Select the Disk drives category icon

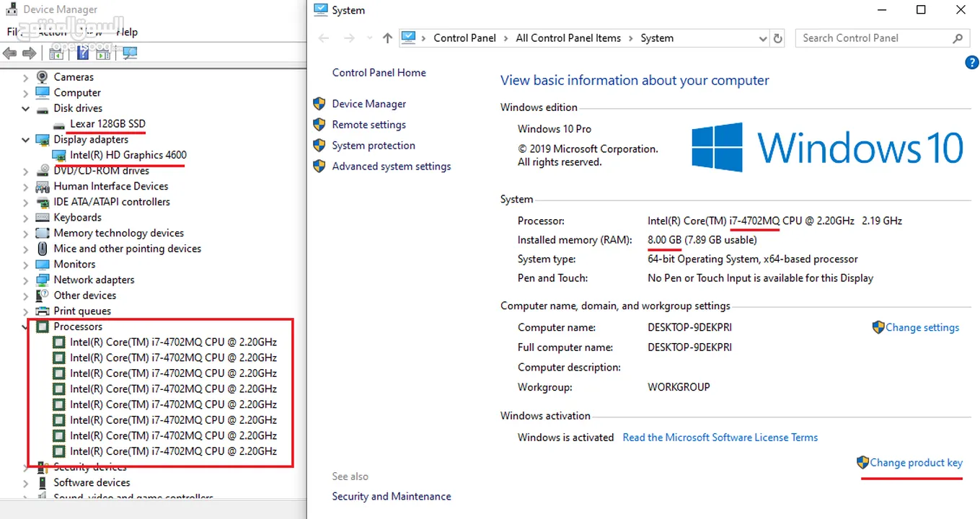[43, 109]
